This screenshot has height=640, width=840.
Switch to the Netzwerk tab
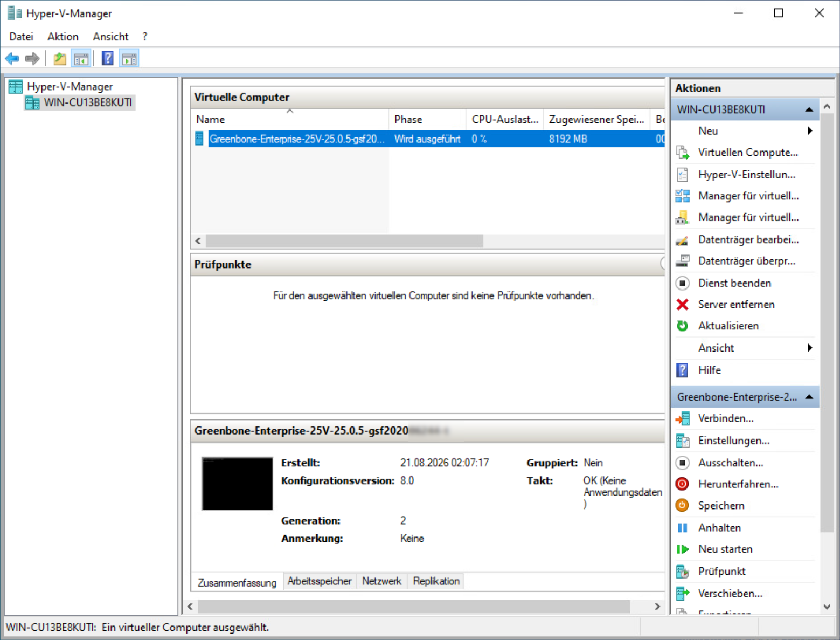click(x=381, y=581)
